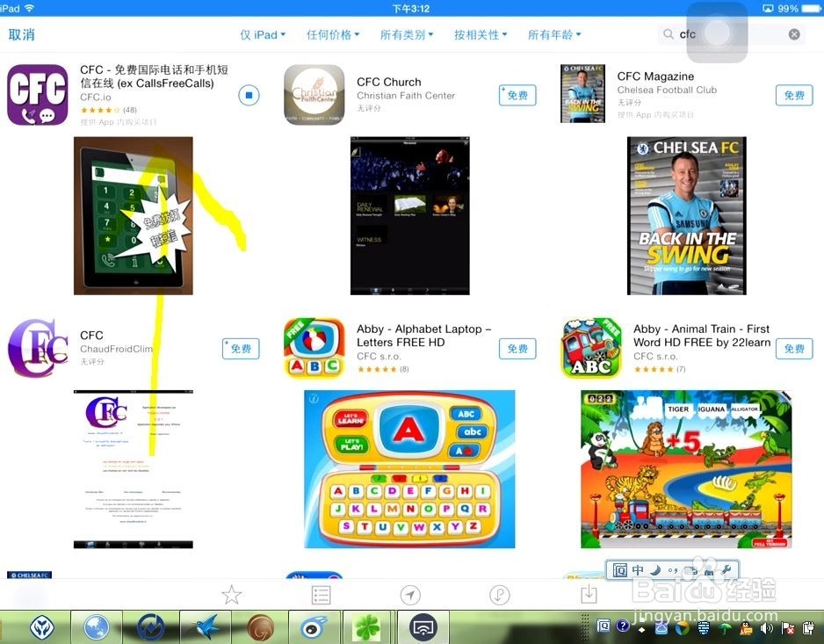The image size is (824, 644).
Task: Open the soft keyboard icon in IME bar
Action: click(690, 571)
